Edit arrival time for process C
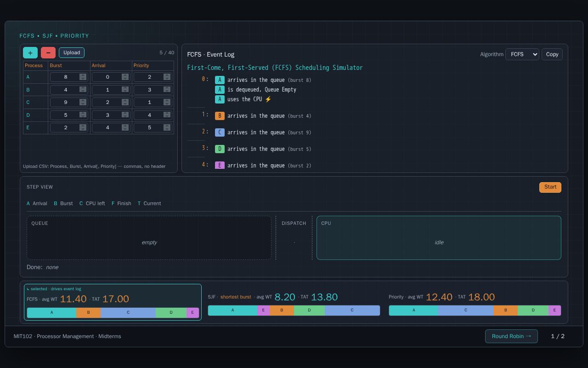 point(111,102)
